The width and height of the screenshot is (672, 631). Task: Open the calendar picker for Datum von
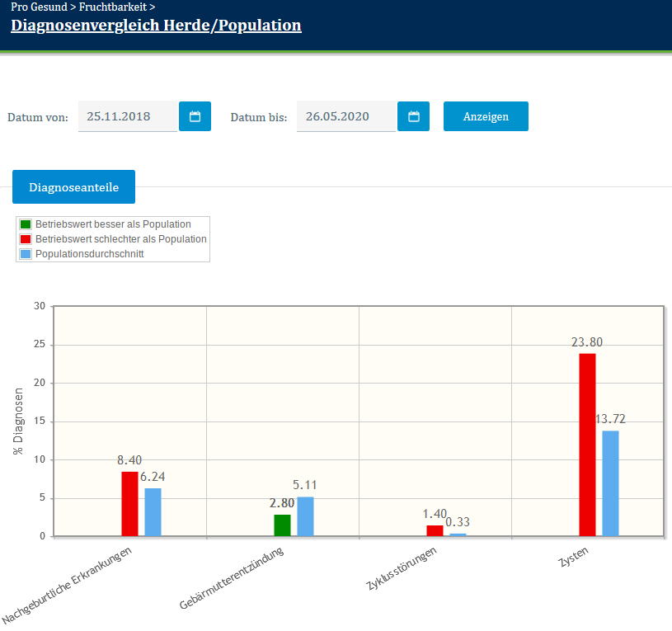click(x=195, y=116)
